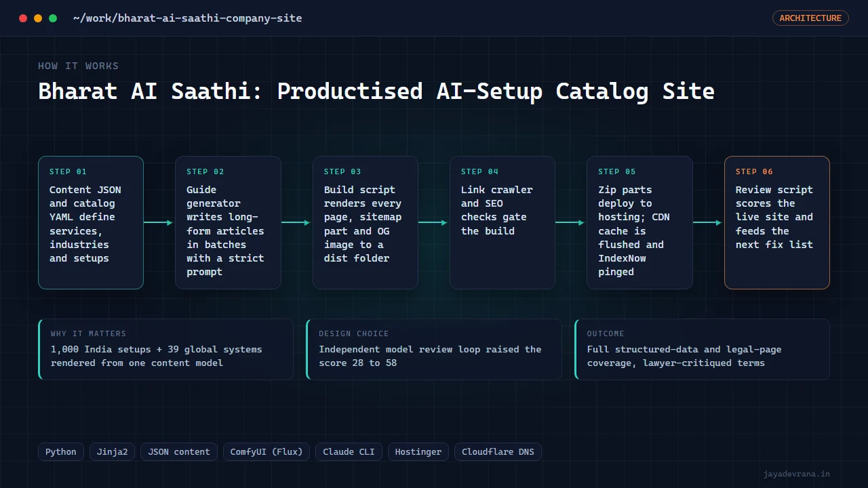868x488 pixels.
Task: Choose the Hostinger tag
Action: pyautogui.click(x=418, y=451)
